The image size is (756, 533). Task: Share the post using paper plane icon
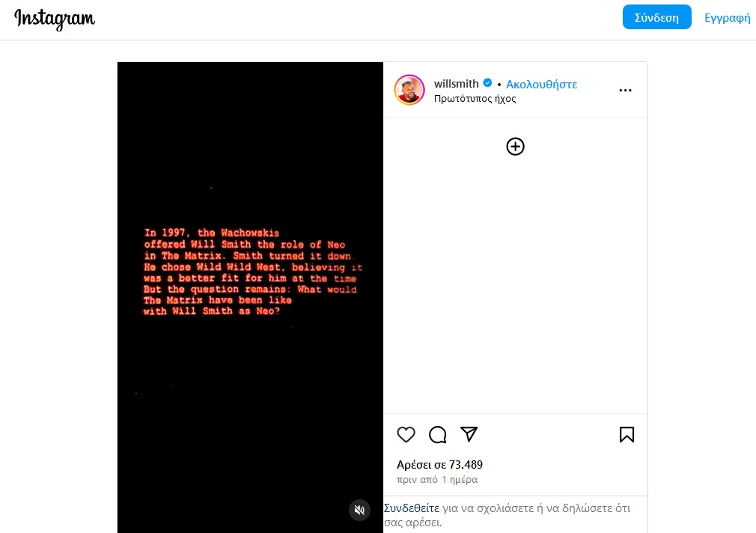pyautogui.click(x=469, y=434)
